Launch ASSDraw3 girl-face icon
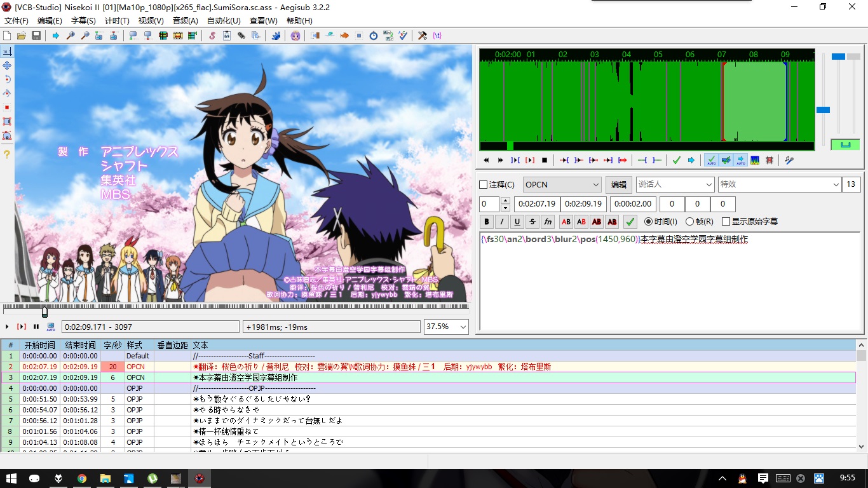Image resolution: width=868 pixels, height=488 pixels. [x=295, y=36]
